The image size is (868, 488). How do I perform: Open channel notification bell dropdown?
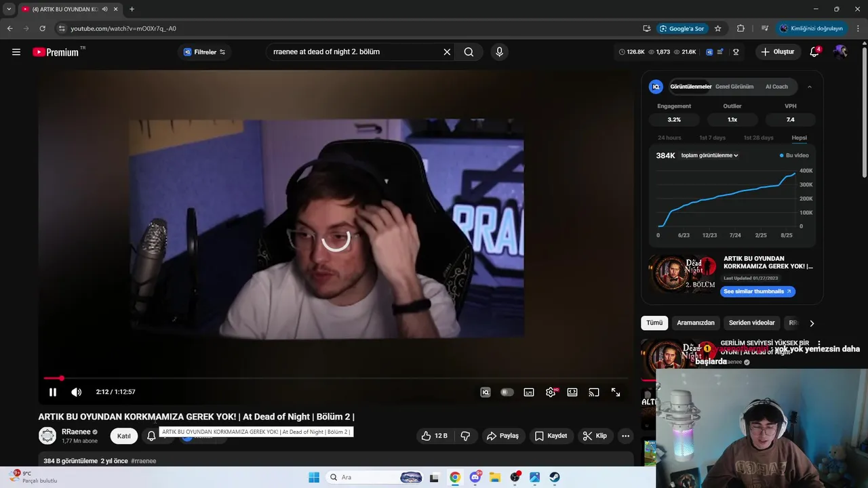pos(151,436)
